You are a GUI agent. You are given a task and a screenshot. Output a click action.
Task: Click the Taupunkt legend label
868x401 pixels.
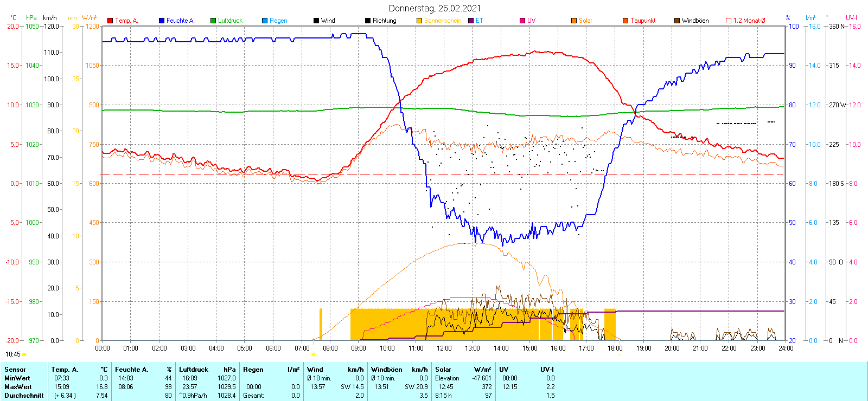[x=643, y=21]
